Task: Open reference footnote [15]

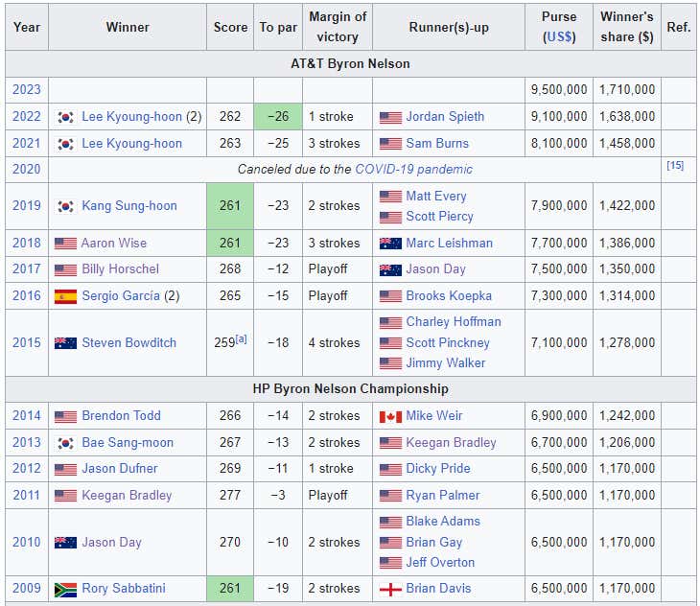Action: pyautogui.click(x=675, y=166)
